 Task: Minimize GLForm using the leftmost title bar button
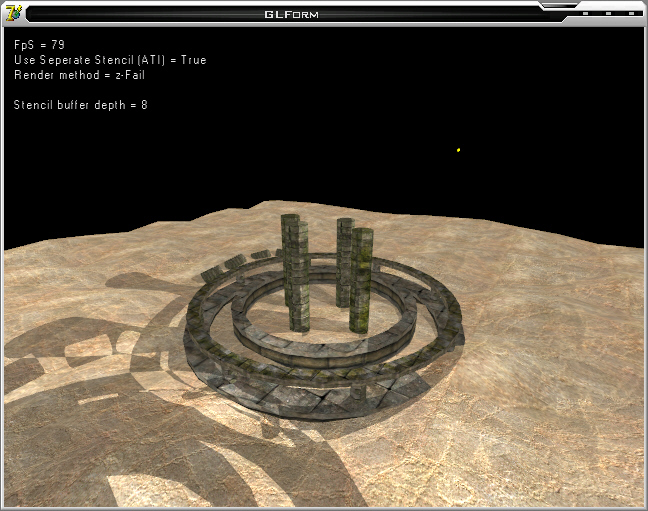(585, 14)
